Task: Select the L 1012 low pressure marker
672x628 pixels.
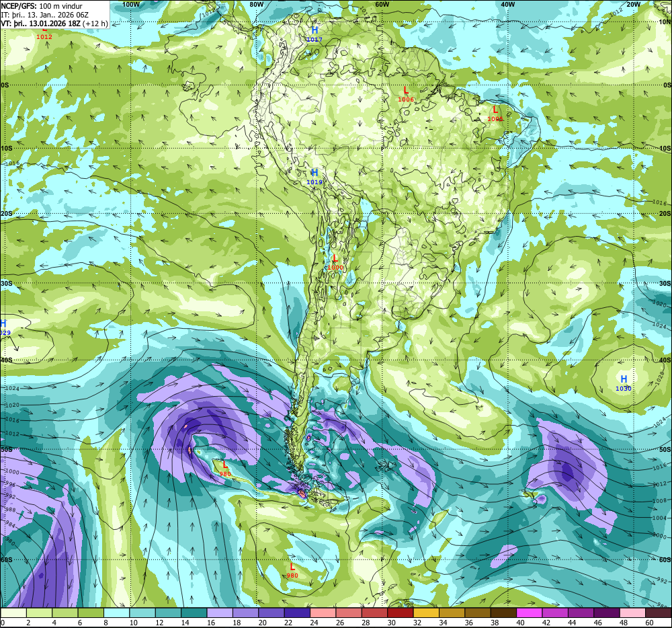Action: 44,34
